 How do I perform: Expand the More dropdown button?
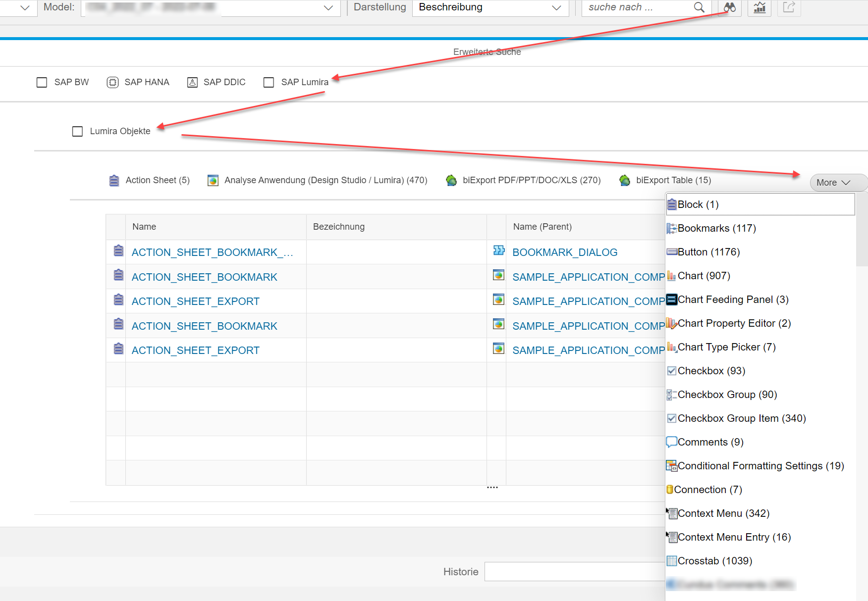point(836,183)
